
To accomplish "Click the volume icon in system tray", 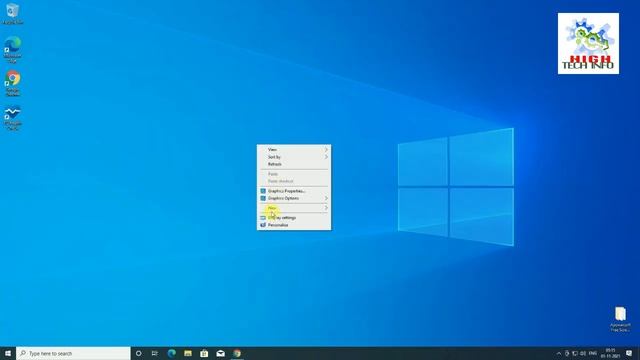I will tap(583, 353).
